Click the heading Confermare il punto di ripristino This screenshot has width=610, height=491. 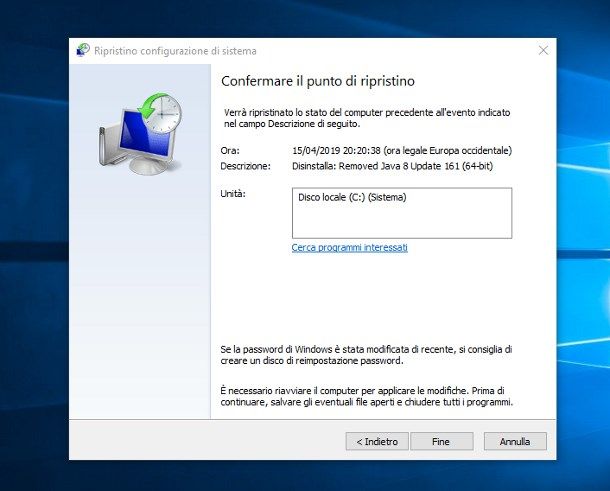click(318, 81)
